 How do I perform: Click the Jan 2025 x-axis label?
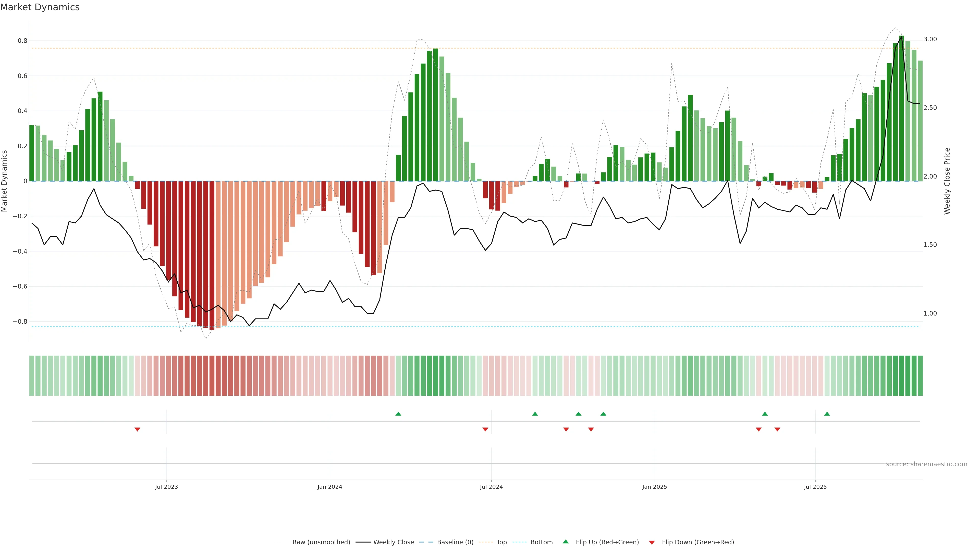[654, 487]
